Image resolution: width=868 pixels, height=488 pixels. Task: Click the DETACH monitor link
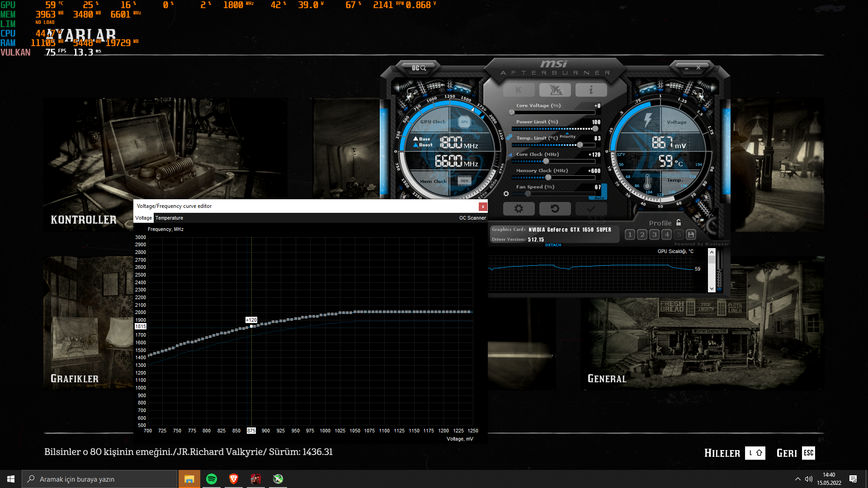(553, 245)
